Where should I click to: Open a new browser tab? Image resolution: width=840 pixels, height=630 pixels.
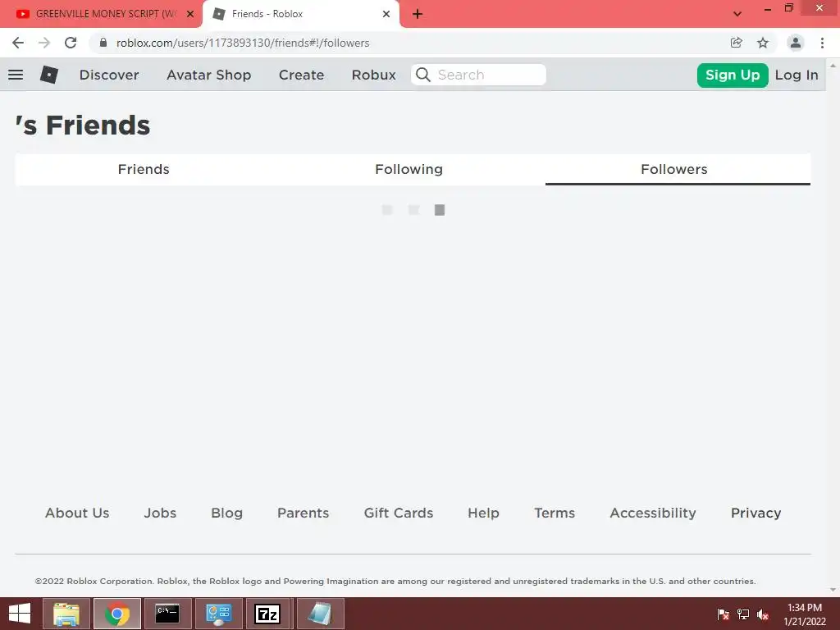tap(418, 14)
